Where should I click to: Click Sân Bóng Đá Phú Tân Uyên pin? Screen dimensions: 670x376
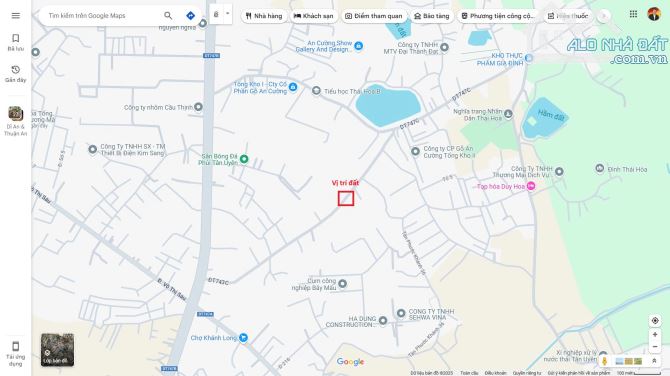click(x=244, y=159)
